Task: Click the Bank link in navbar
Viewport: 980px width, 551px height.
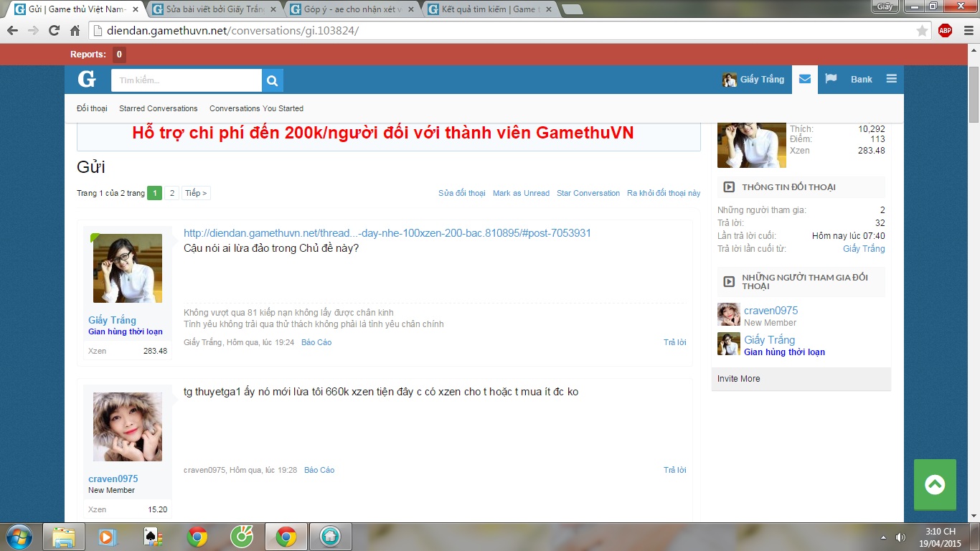Action: (862, 79)
